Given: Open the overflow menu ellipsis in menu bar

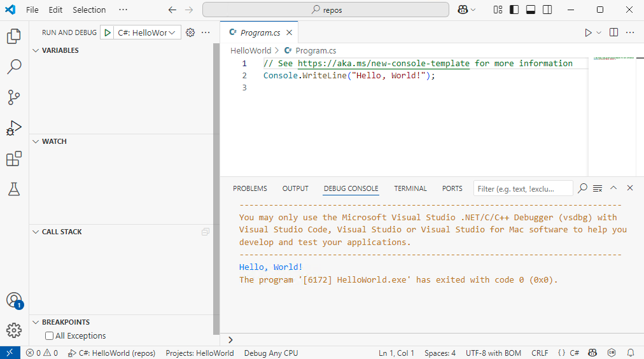Looking at the screenshot, I should [123, 10].
